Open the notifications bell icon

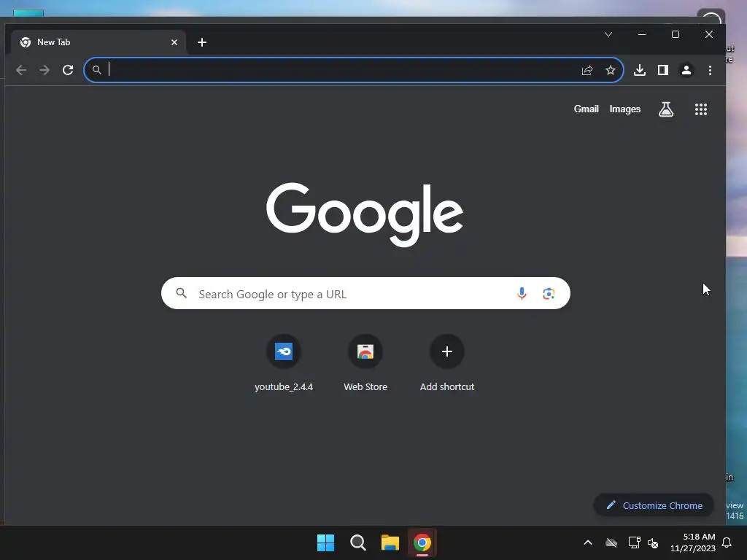pyautogui.click(x=727, y=542)
